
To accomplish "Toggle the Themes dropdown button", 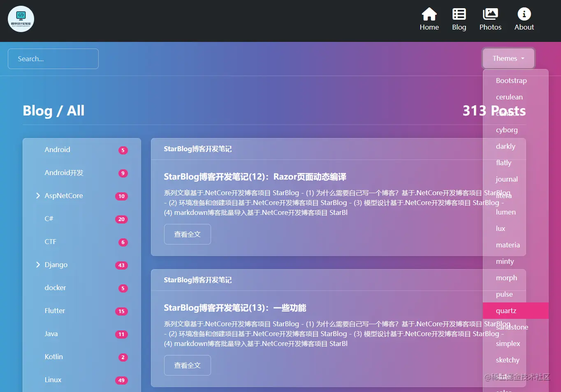I will click(508, 58).
